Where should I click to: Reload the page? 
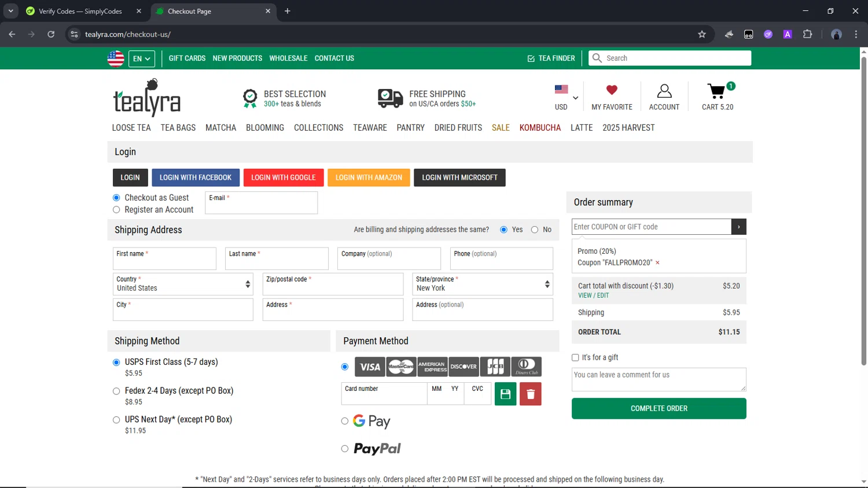pyautogui.click(x=51, y=34)
